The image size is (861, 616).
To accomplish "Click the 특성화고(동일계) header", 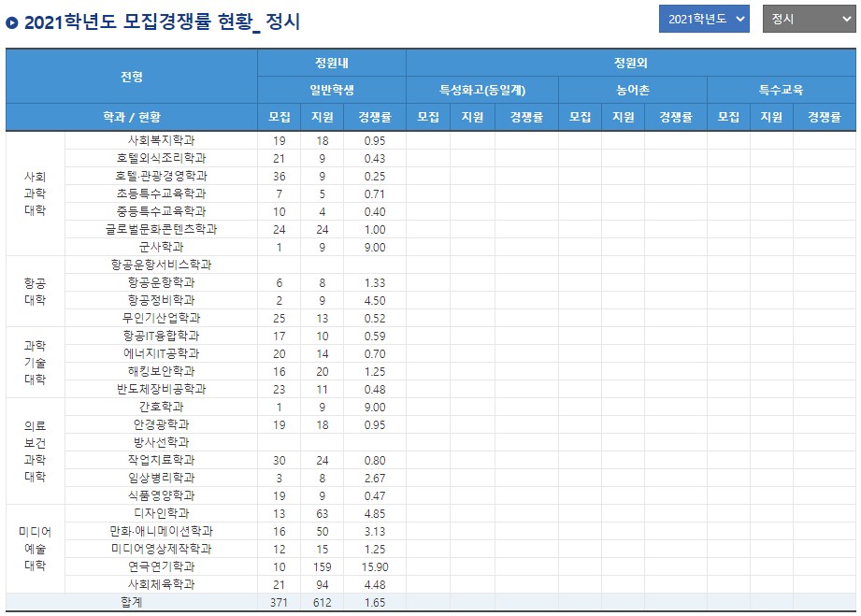I will coord(482,90).
